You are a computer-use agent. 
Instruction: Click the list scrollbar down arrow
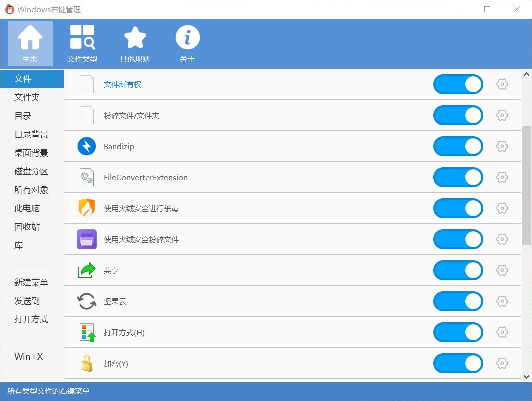(x=526, y=376)
